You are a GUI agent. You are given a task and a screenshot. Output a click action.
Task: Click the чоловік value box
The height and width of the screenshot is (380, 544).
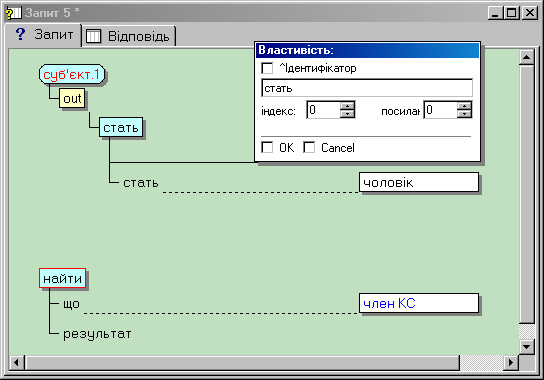tap(419, 182)
